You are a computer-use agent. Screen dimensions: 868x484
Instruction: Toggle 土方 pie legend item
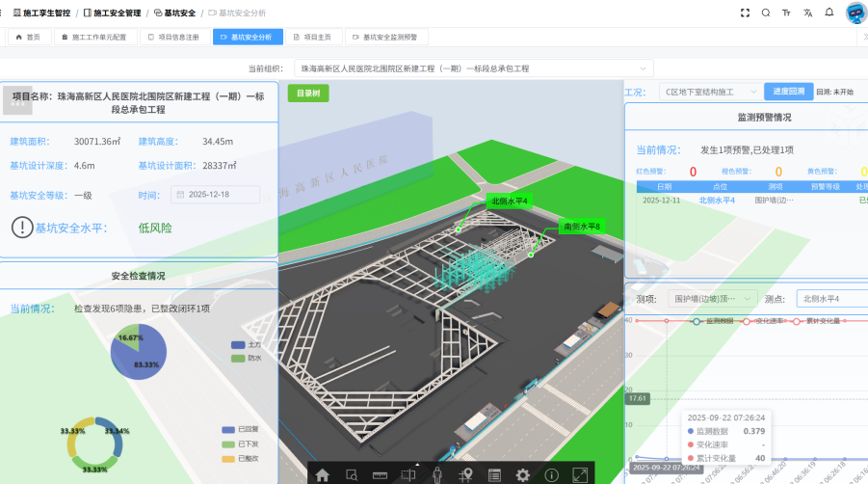click(246, 344)
